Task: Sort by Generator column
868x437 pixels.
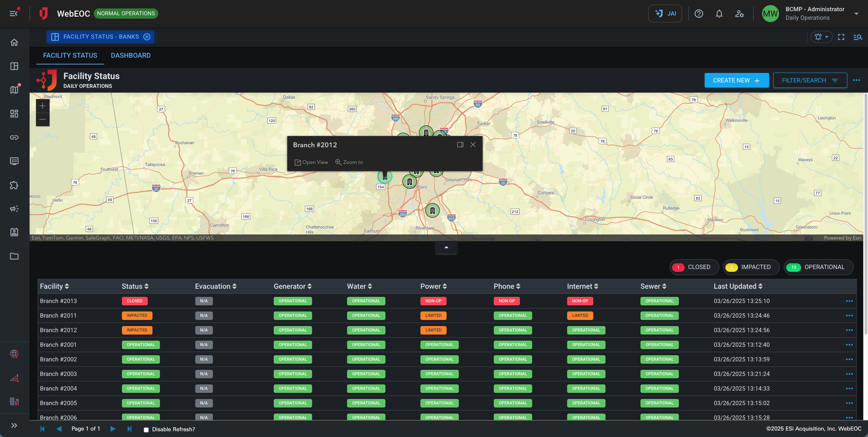Action: tap(293, 286)
